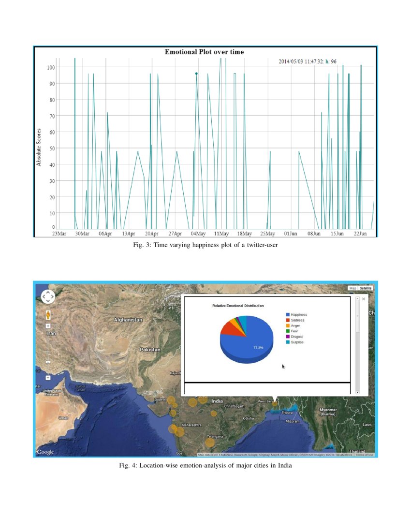Switch to Satellite view
Image resolution: width=411 pixels, height=532 pixels.
(366, 288)
